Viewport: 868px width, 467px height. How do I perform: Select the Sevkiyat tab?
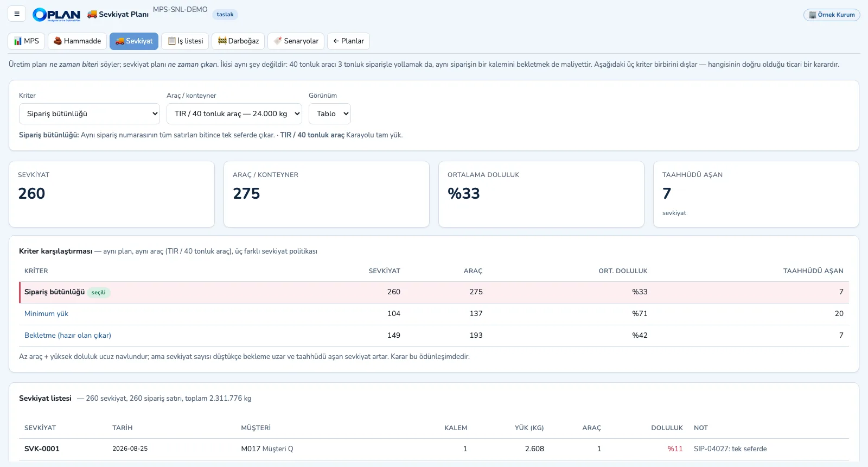pos(134,41)
